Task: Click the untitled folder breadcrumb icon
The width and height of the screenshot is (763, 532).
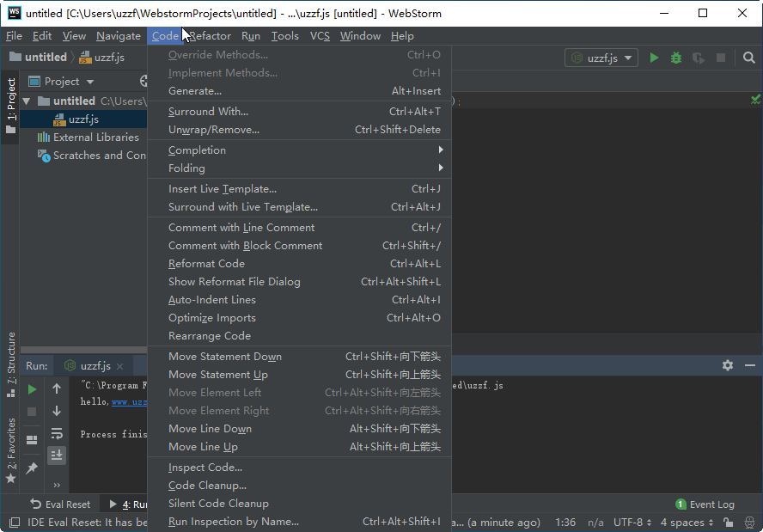Action: click(x=15, y=57)
